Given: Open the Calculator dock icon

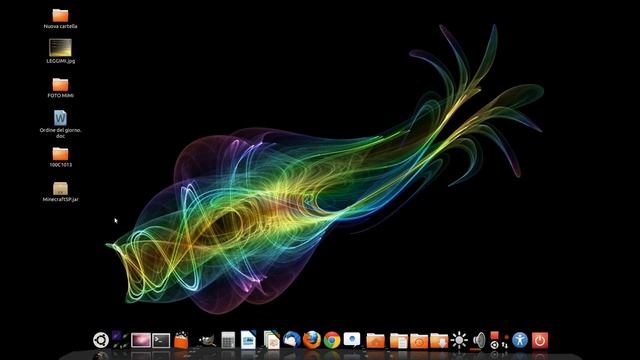Looking at the screenshot, I should tap(228, 340).
